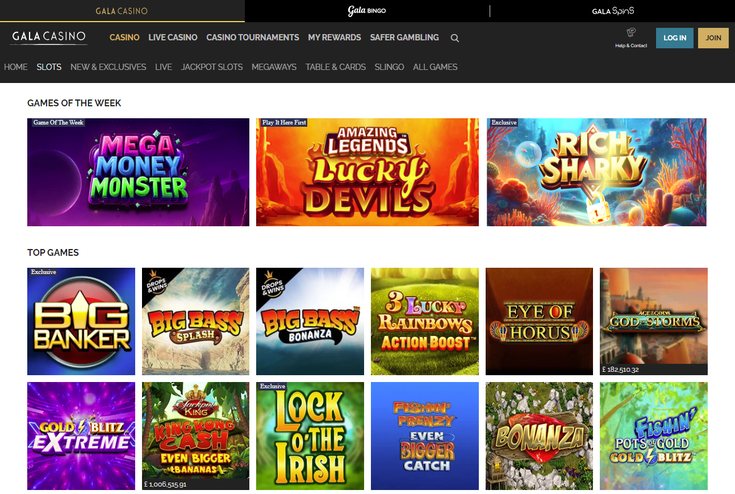Click the TOP GAMES heading

pyautogui.click(x=53, y=253)
